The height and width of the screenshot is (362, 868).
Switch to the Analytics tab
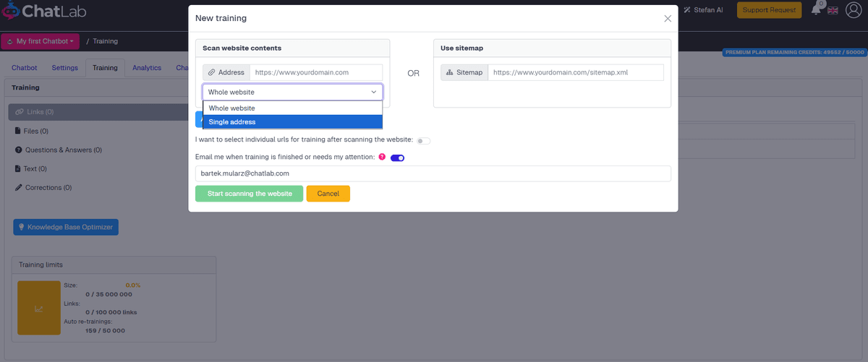pos(147,68)
